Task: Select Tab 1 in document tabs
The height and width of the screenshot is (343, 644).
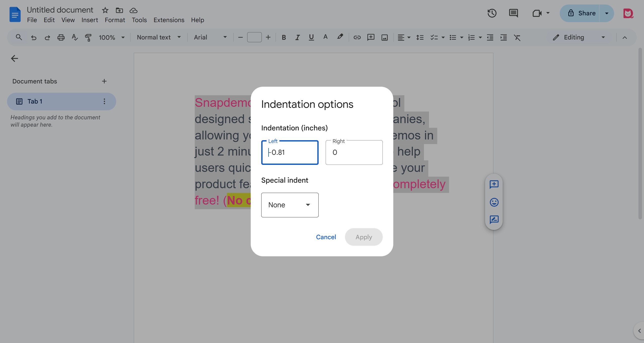Action: pos(62,102)
